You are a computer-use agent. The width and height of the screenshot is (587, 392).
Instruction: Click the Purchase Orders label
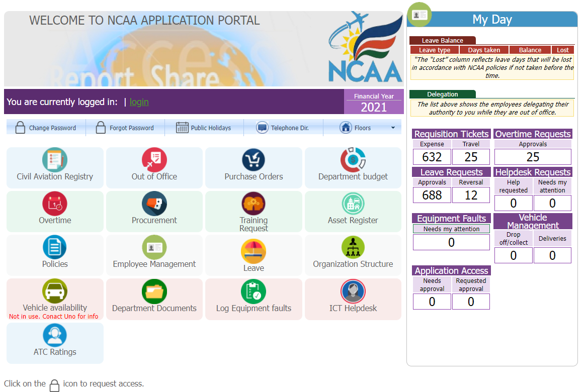[254, 176]
